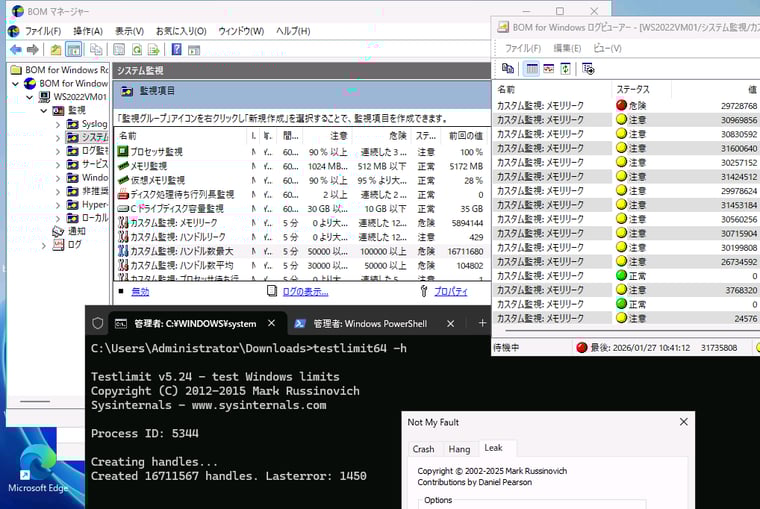The image size is (760, 509).
Task: Go forward in BOM Manager toolbar
Action: (x=32, y=49)
